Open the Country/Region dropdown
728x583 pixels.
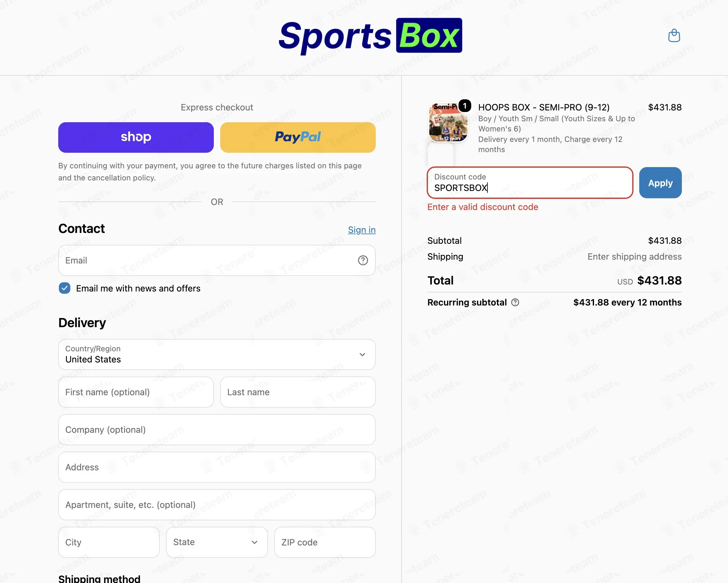(x=217, y=355)
